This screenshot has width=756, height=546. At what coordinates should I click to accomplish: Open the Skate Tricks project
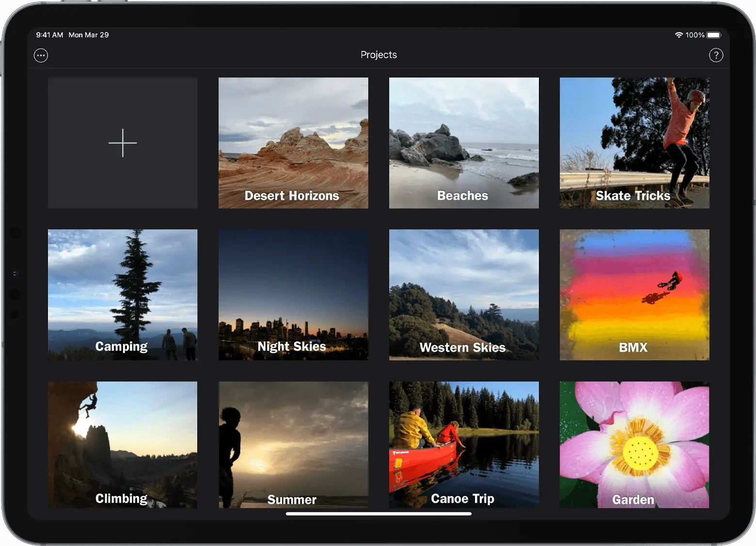[634, 143]
